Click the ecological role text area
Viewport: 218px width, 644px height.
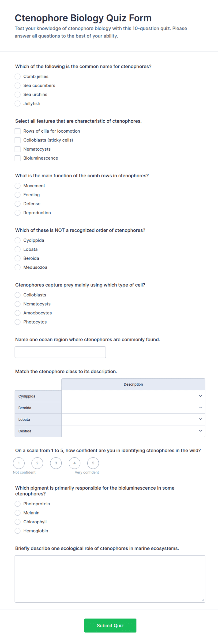[110, 579]
